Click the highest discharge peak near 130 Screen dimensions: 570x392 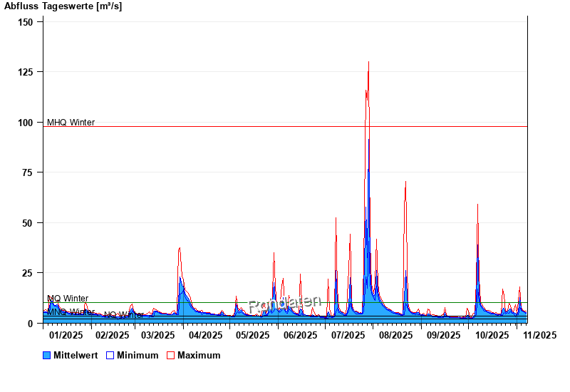pos(368,63)
